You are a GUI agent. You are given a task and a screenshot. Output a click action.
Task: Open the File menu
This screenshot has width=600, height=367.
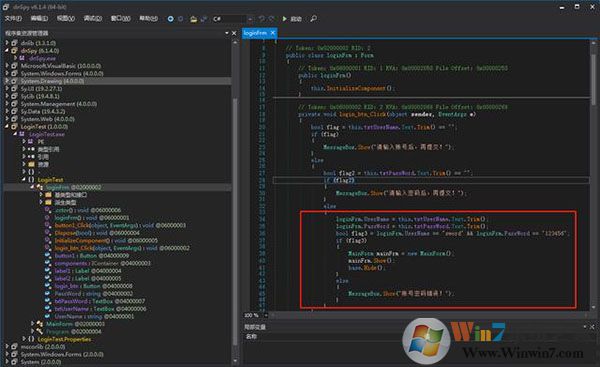pos(13,18)
